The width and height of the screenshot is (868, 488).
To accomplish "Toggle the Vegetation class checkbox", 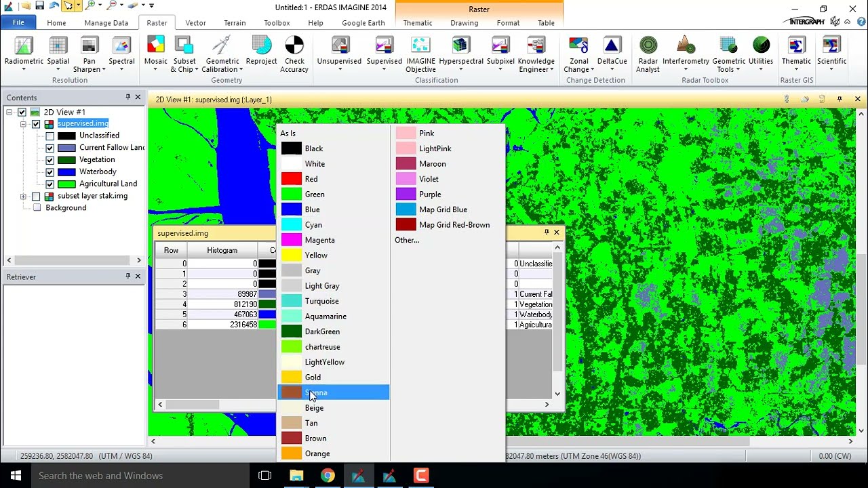I will [50, 160].
